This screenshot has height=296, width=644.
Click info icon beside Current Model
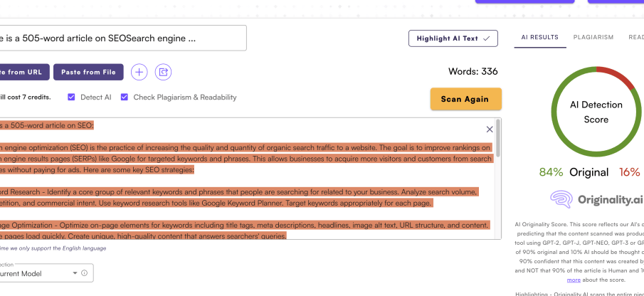pos(84,273)
